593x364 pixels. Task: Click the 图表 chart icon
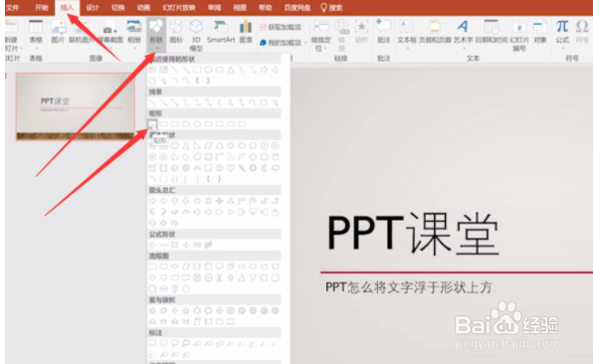pyautogui.click(x=246, y=32)
